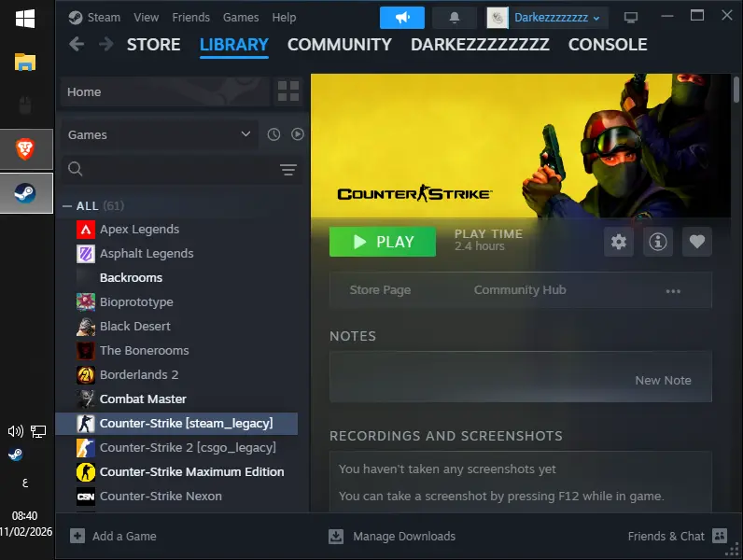The height and width of the screenshot is (560, 743).
Task: Open advanced filter options icon
Action: coord(287,169)
